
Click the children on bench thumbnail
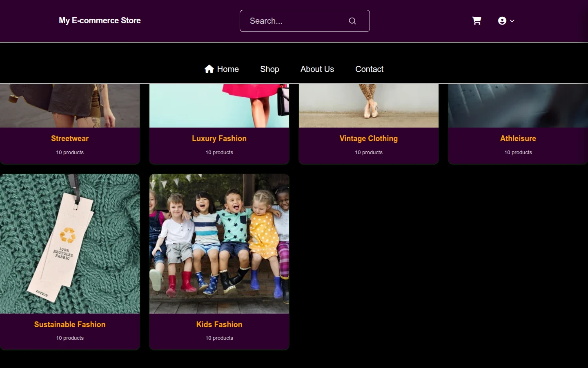click(219, 244)
